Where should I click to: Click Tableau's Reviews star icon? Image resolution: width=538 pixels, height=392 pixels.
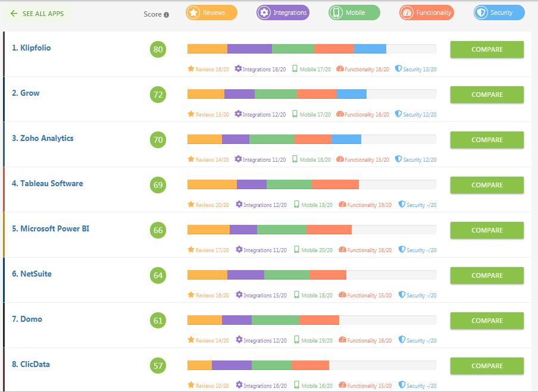pos(191,205)
